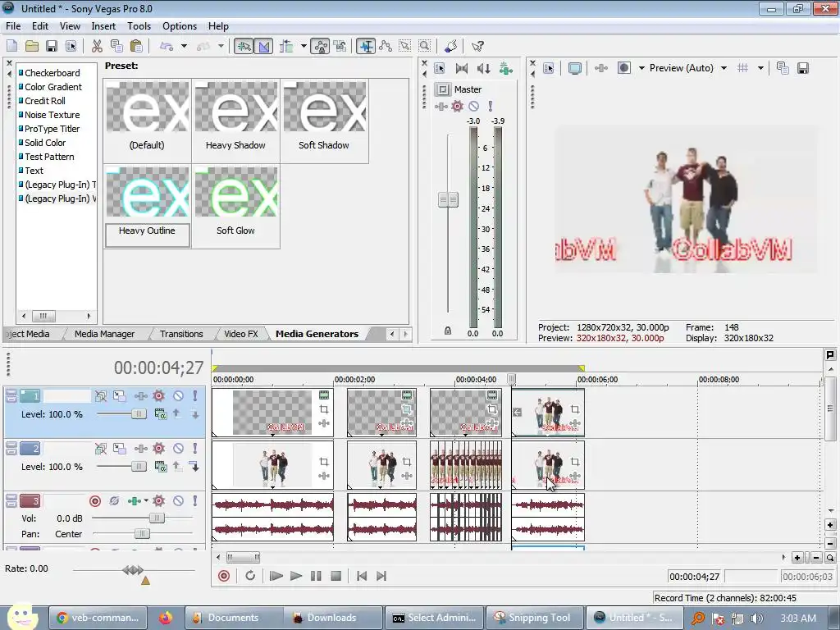Open Track Motion on video track 2
The height and width of the screenshot is (630, 840).
(x=120, y=449)
